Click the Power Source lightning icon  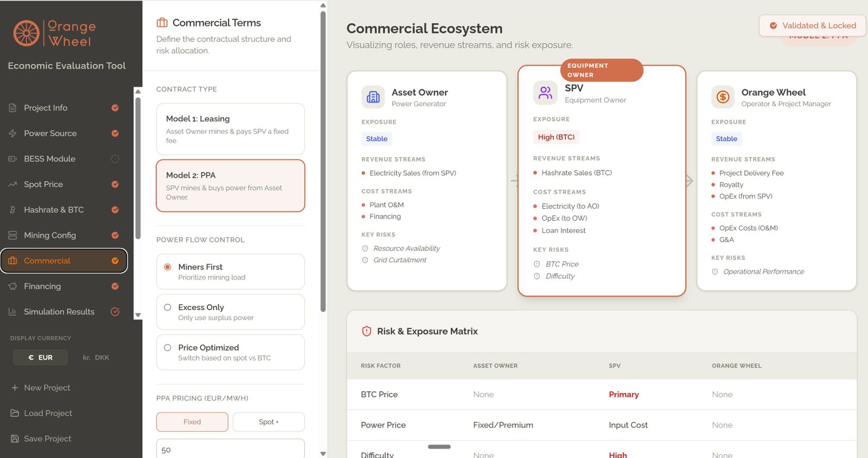coord(12,133)
